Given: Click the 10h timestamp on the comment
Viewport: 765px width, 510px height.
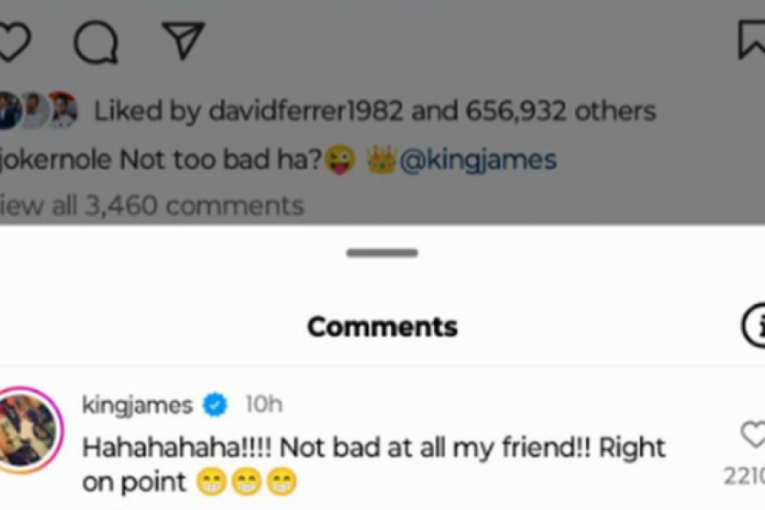Looking at the screenshot, I should click(x=263, y=404).
